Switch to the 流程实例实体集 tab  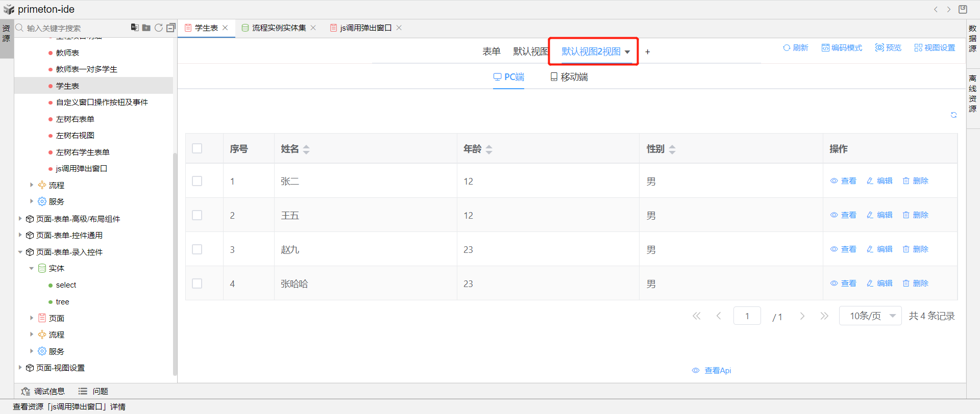[x=279, y=28]
